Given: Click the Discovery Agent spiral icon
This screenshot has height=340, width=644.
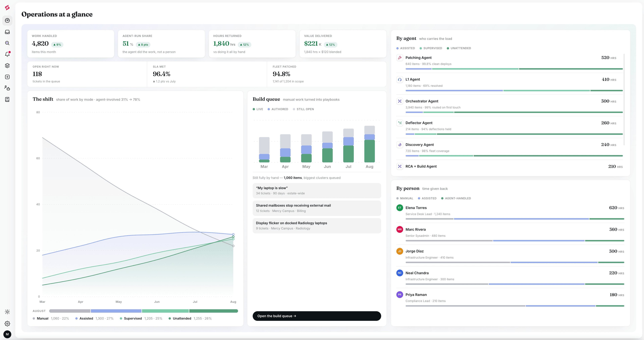Looking at the screenshot, I should (x=400, y=145).
